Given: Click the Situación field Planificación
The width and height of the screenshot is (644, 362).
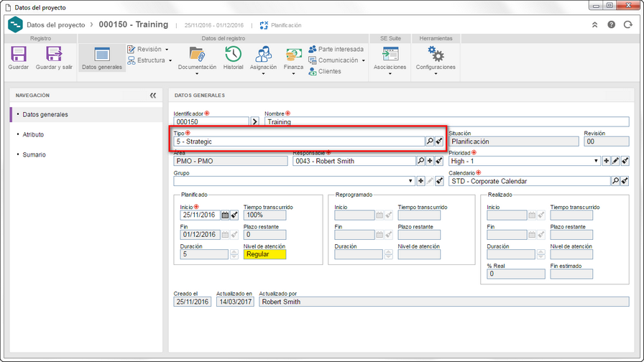Looking at the screenshot, I should tap(513, 141).
